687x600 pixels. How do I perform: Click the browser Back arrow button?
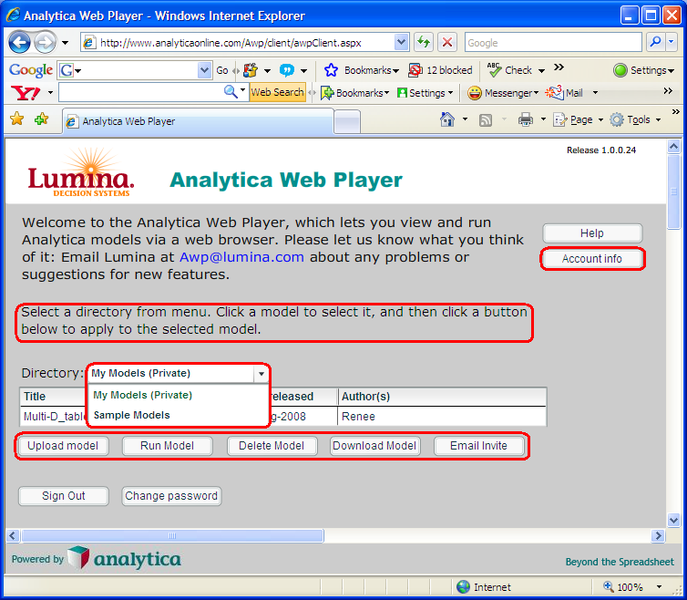(x=20, y=43)
